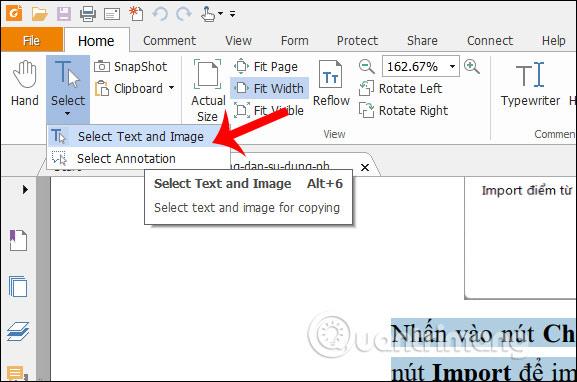
Task: Toggle Fit Width view
Action: [269, 88]
